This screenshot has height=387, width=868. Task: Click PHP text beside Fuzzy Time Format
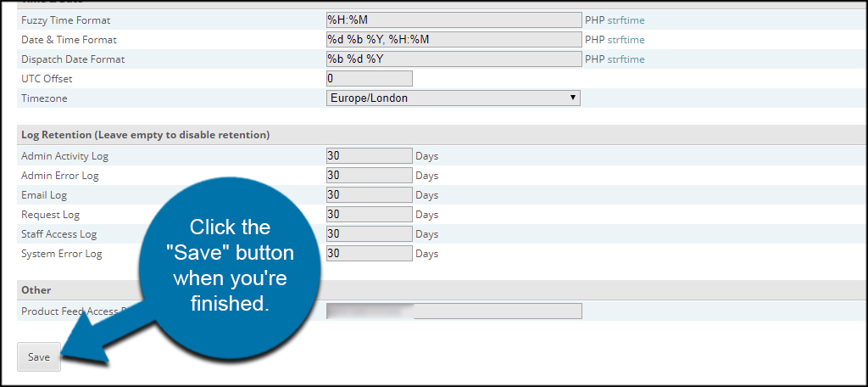(x=595, y=20)
